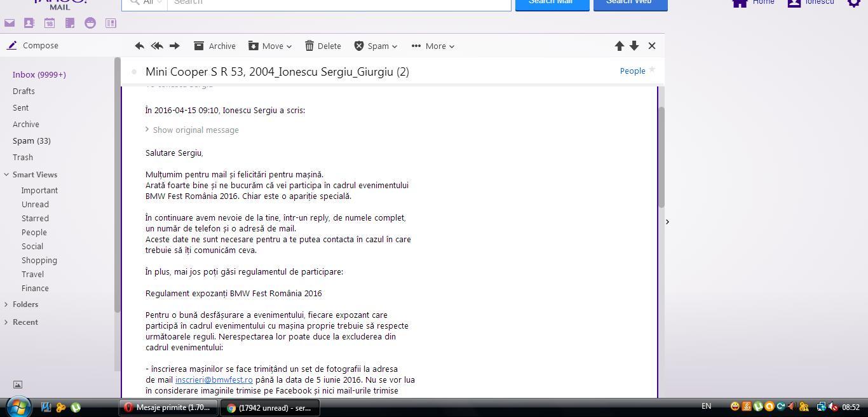Image resolution: width=868 pixels, height=417 pixels.
Task: Go to next message with down arrow
Action: 634,46
